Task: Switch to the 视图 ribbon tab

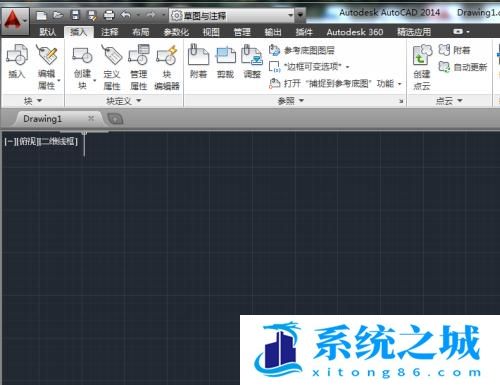Action: (211, 32)
